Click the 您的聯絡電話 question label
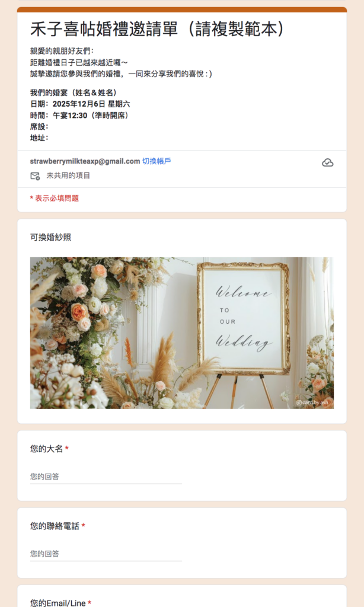 (x=55, y=526)
